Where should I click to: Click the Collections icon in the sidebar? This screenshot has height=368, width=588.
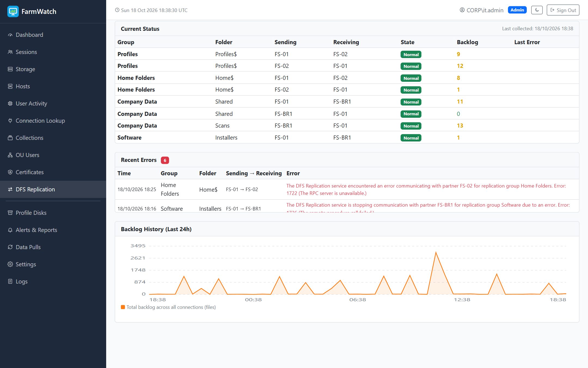click(x=10, y=138)
